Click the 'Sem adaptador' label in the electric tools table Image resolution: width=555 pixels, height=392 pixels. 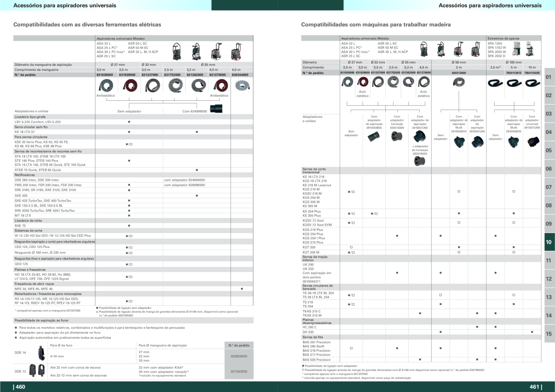(129, 111)
